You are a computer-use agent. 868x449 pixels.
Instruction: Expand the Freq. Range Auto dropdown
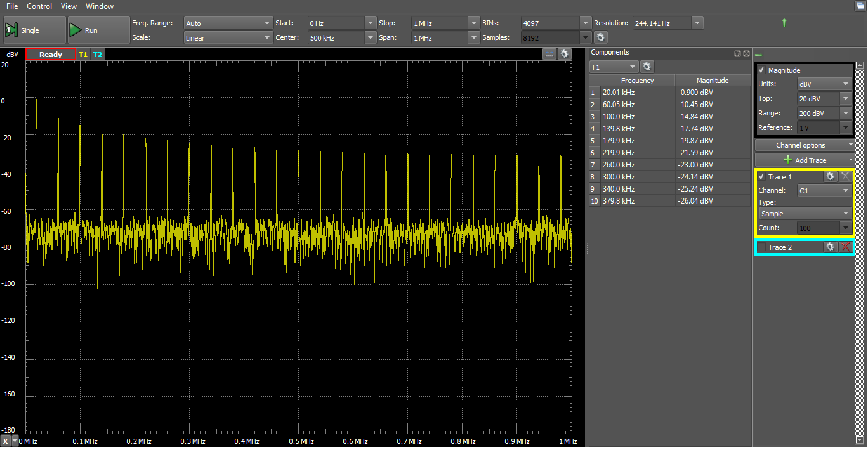tap(228, 23)
